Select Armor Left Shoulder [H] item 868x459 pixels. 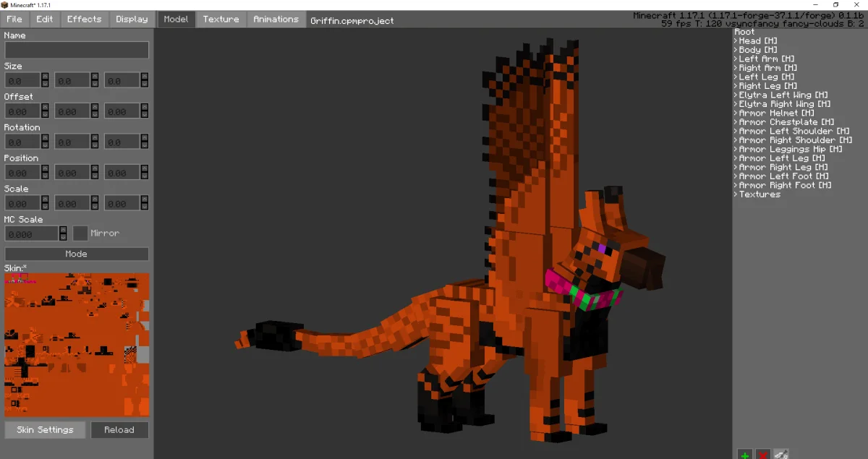(x=794, y=132)
